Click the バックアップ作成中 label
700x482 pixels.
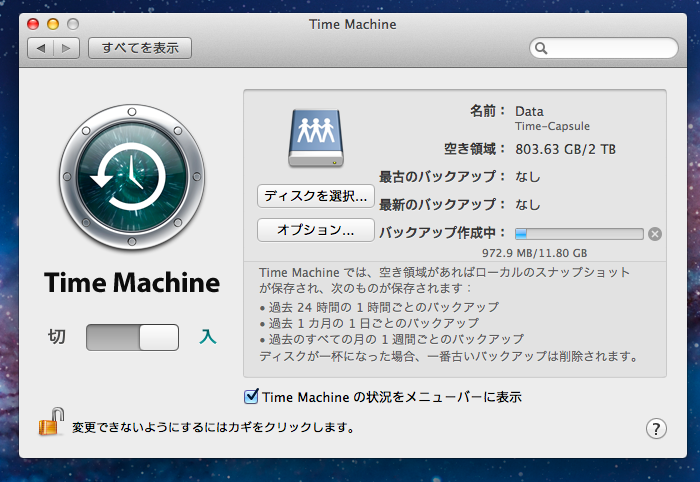click(442, 233)
